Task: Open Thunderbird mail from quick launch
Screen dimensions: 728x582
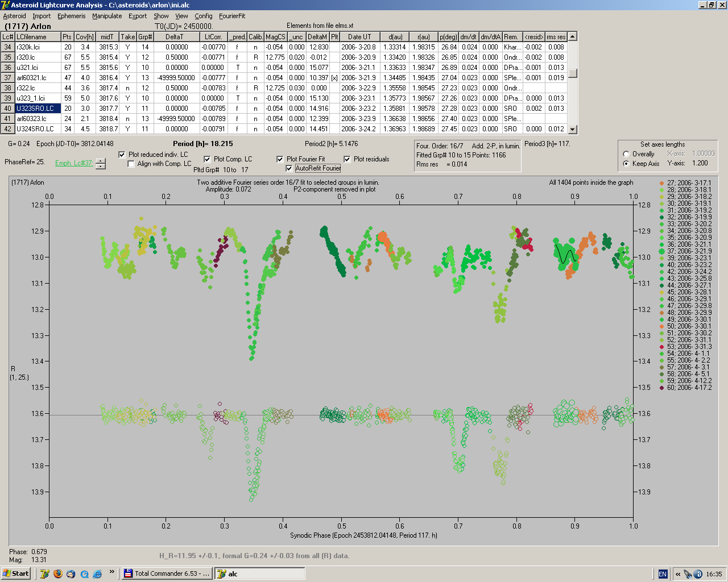Action: [71, 574]
